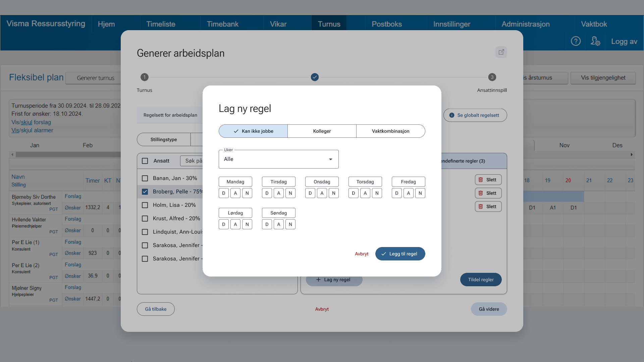Click the Regelsett for arbeidsplan tab
This screenshot has height=362, width=644.
(x=170, y=115)
